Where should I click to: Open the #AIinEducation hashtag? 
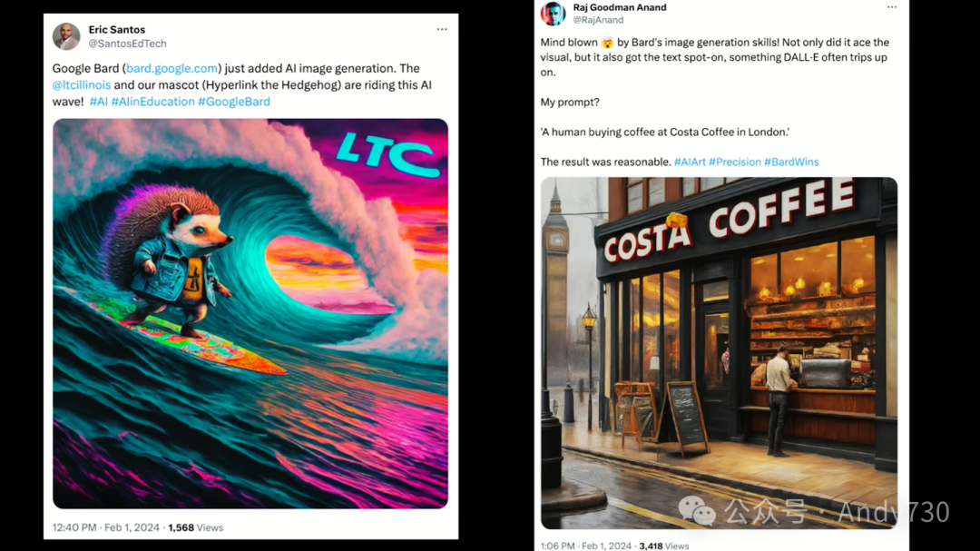(x=152, y=102)
